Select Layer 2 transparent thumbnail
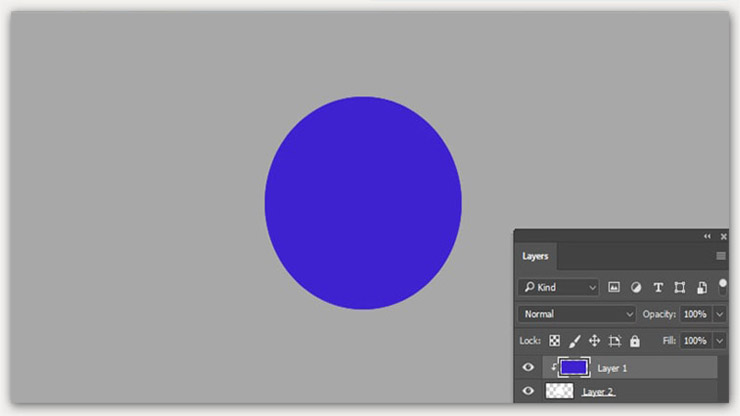740x416 pixels. (559, 391)
